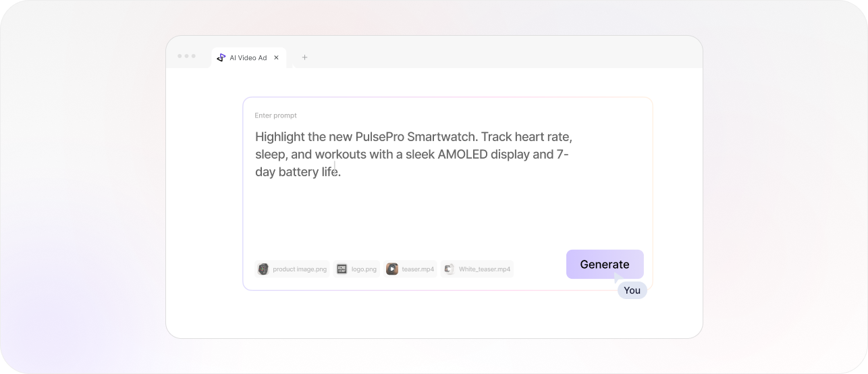This screenshot has height=374, width=868.
Task: Click the 'Enter prompt' label
Action: [x=275, y=115]
